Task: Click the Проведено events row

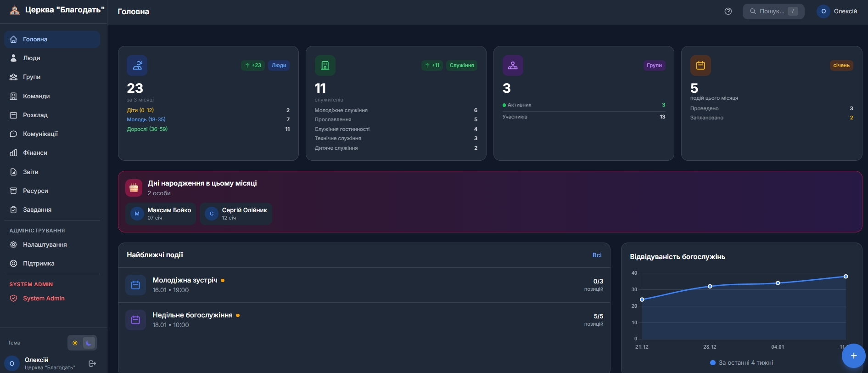Action: point(772,108)
